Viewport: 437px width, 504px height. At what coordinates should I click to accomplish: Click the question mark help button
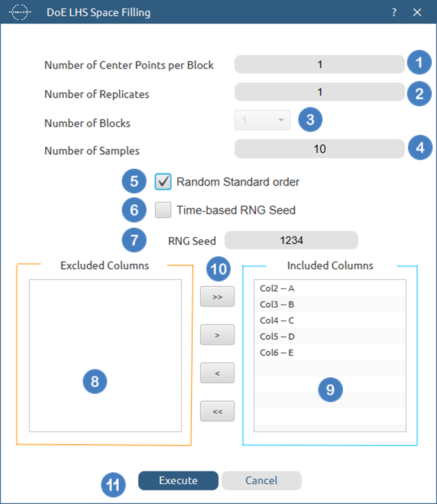394,13
